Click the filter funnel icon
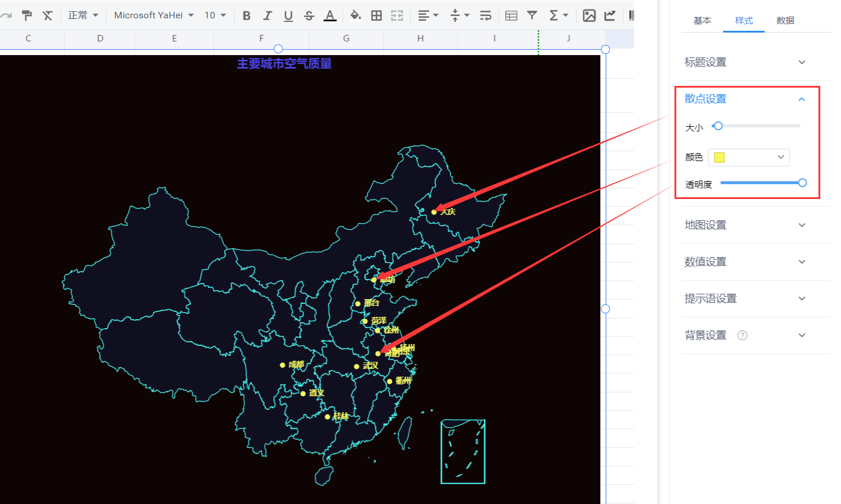The width and height of the screenshot is (841, 504). 532,15
